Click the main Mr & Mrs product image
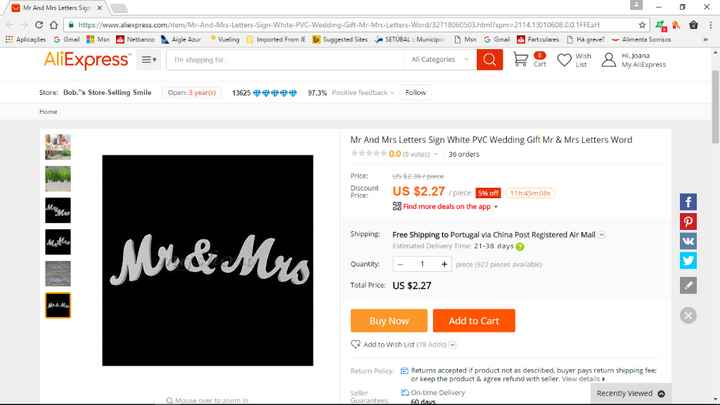Image resolution: width=720 pixels, height=405 pixels. pos(208,260)
